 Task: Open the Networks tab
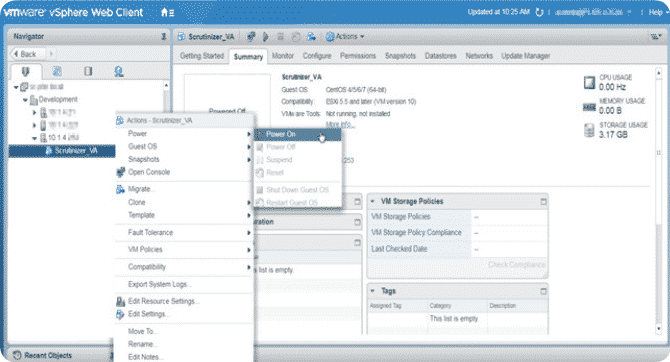pyautogui.click(x=479, y=56)
